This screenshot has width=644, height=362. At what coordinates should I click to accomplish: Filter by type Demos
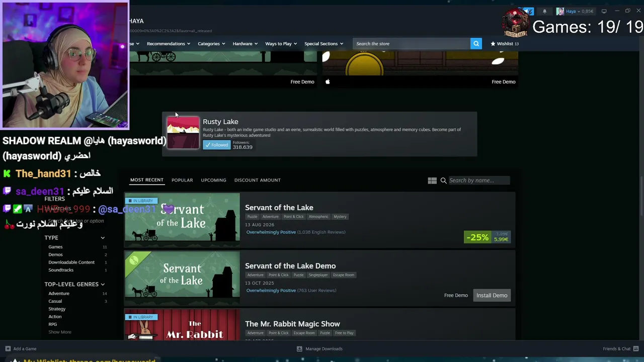pyautogui.click(x=55, y=254)
